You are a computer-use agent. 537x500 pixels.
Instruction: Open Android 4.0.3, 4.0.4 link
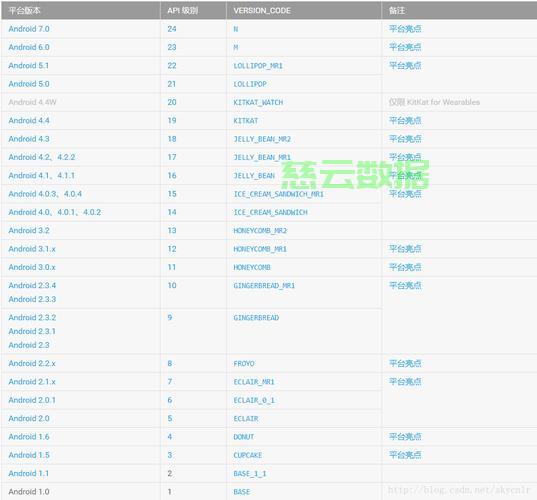[45, 194]
